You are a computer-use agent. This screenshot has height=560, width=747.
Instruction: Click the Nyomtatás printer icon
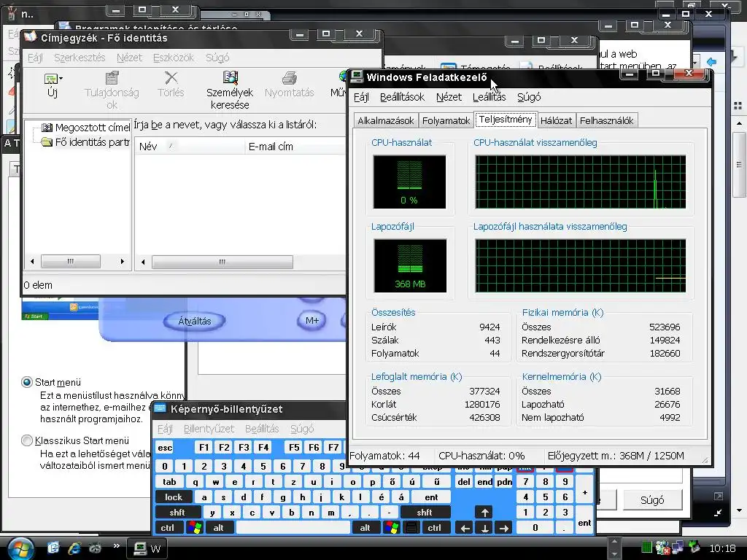(x=289, y=77)
